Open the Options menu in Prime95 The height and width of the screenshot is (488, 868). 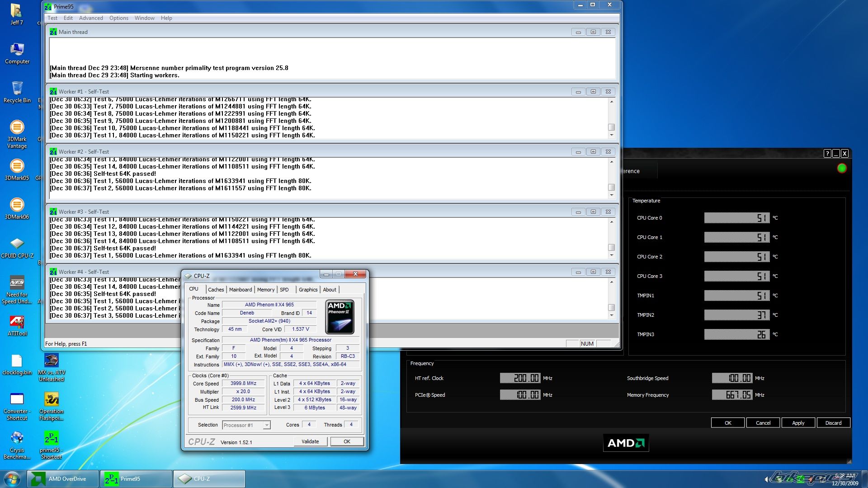(118, 18)
